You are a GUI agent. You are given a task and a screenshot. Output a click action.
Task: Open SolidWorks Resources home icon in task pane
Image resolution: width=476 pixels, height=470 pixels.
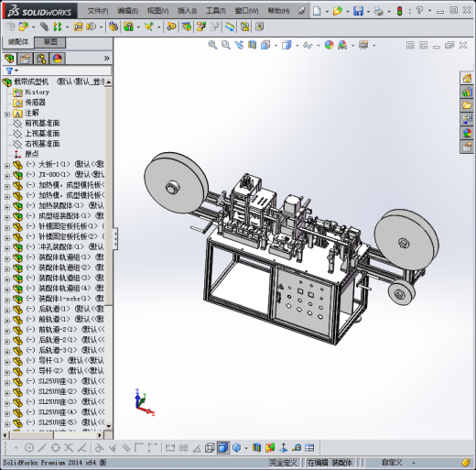pos(467,78)
